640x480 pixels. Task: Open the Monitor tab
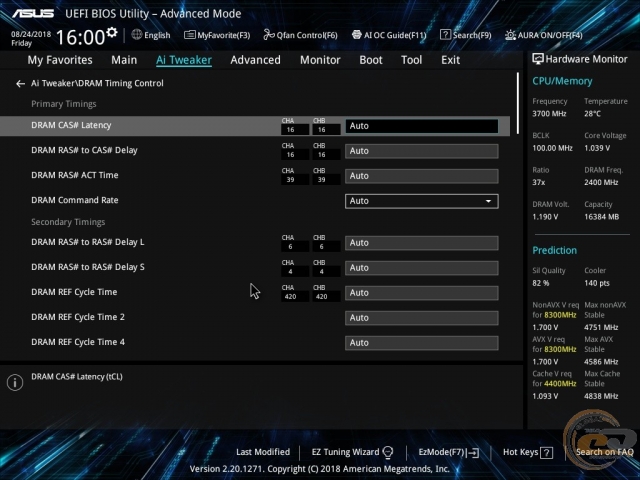click(320, 60)
